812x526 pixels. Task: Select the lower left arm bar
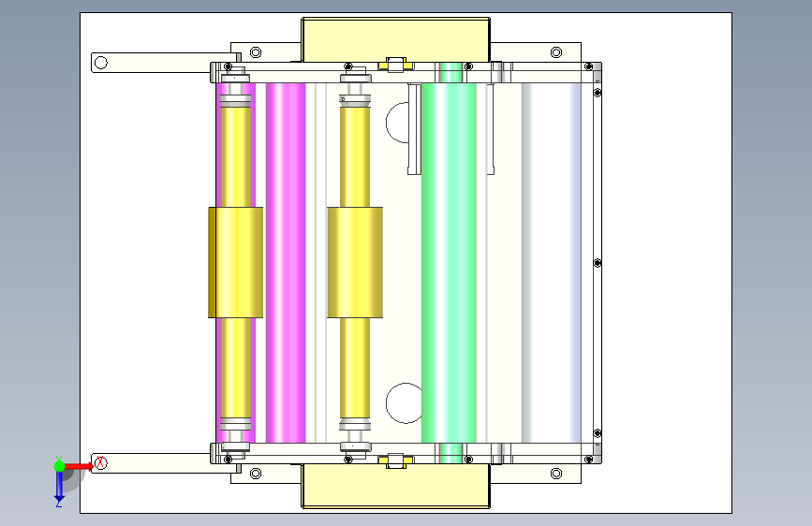165,463
